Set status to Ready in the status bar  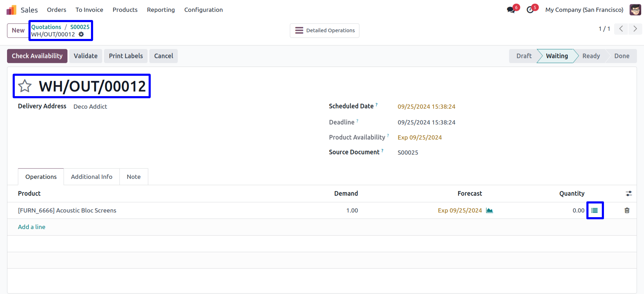point(591,56)
